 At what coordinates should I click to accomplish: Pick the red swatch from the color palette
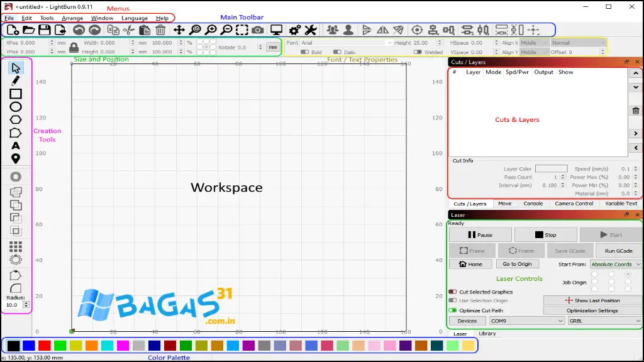click(x=43, y=345)
